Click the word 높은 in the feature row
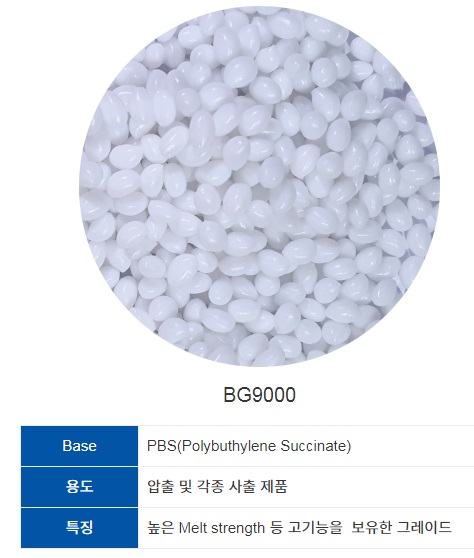Screen dimensions: 474x558 pos(160,527)
